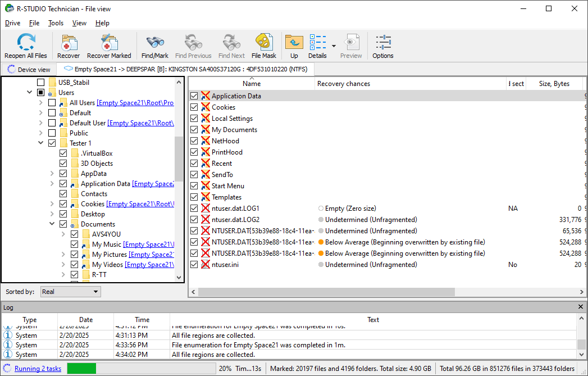Image resolution: width=588 pixels, height=376 pixels.
Task: Click the deleted Application Data shortcut icon
Action: pyautogui.click(x=205, y=96)
